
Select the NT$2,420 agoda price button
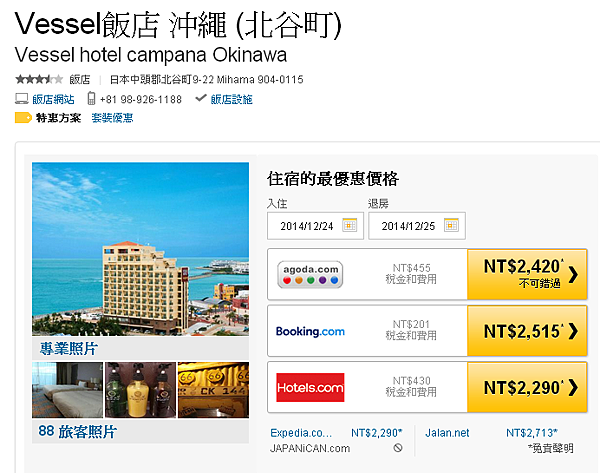pyautogui.click(x=527, y=274)
